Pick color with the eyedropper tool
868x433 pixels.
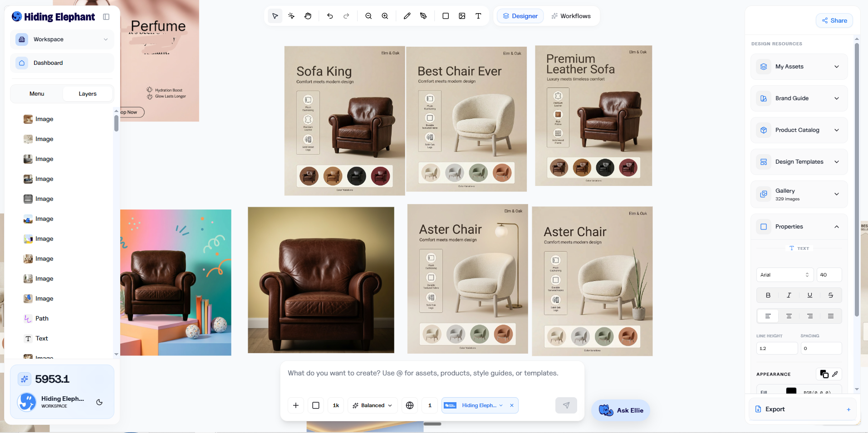pos(835,374)
